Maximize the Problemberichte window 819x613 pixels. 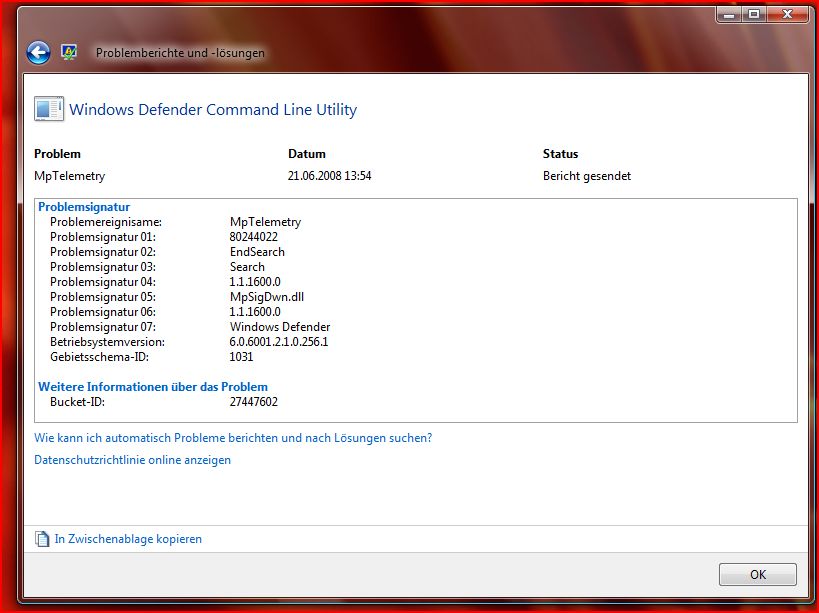(754, 15)
